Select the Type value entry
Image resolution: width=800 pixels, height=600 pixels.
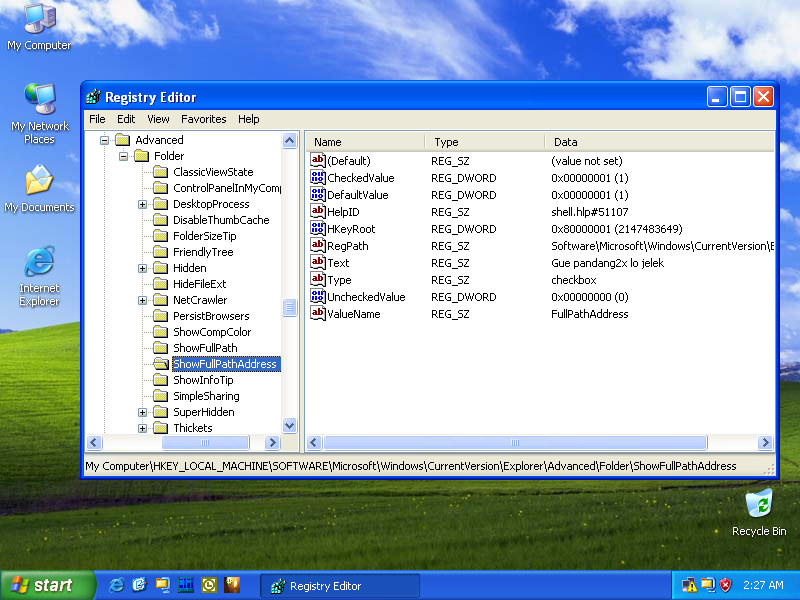(339, 280)
